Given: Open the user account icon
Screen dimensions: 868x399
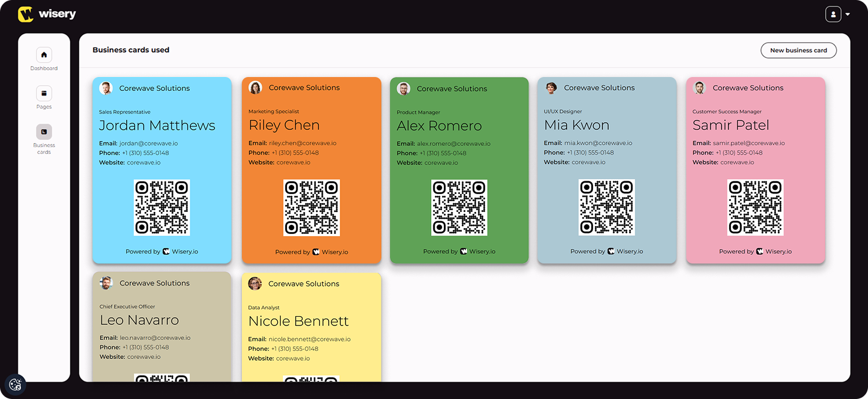Looking at the screenshot, I should click(x=832, y=13).
